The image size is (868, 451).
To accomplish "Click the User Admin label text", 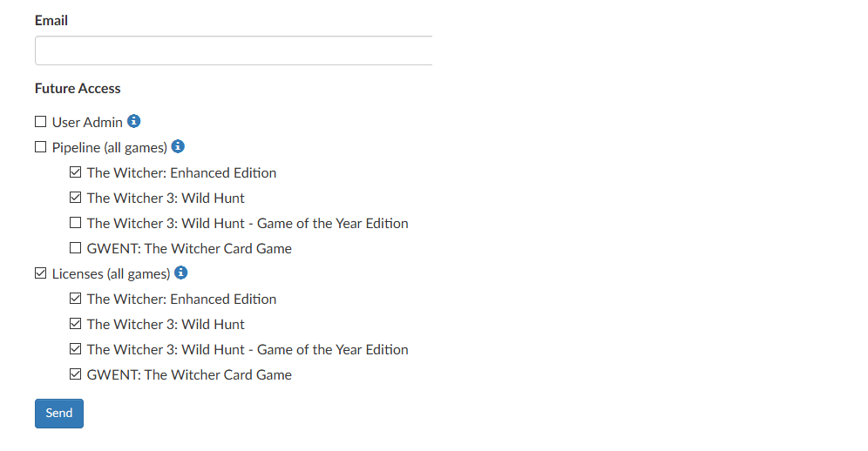I will 87,122.
